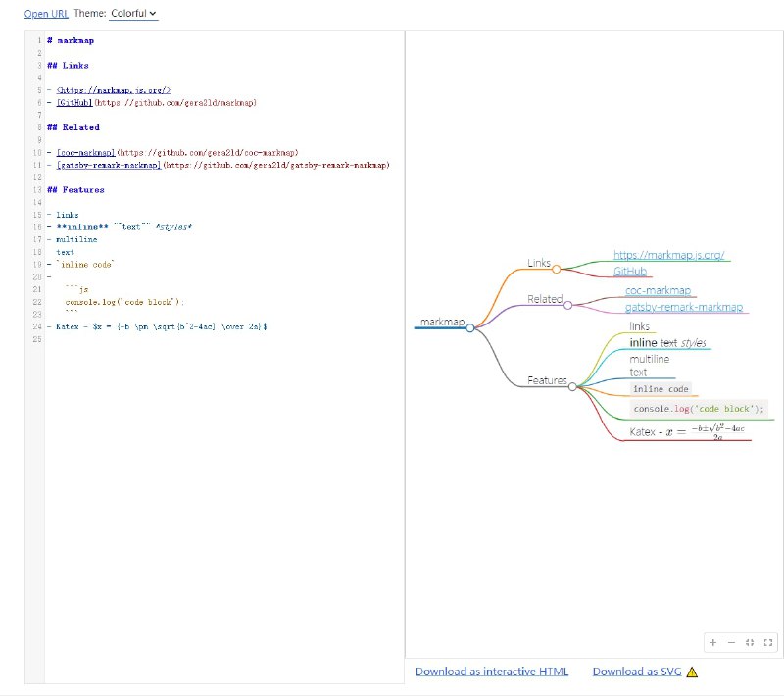Image resolution: width=784 pixels, height=697 pixels.
Task: Toggle the markmap root node circle
Action: [x=470, y=328]
